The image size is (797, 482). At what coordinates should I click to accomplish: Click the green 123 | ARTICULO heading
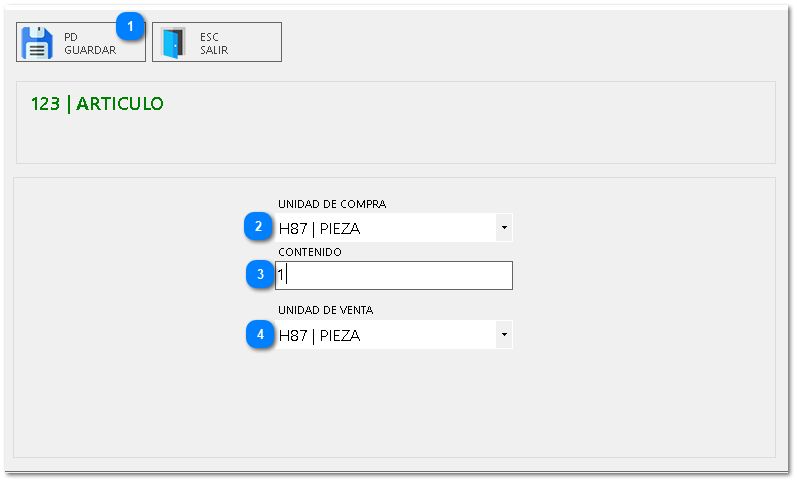tap(97, 104)
